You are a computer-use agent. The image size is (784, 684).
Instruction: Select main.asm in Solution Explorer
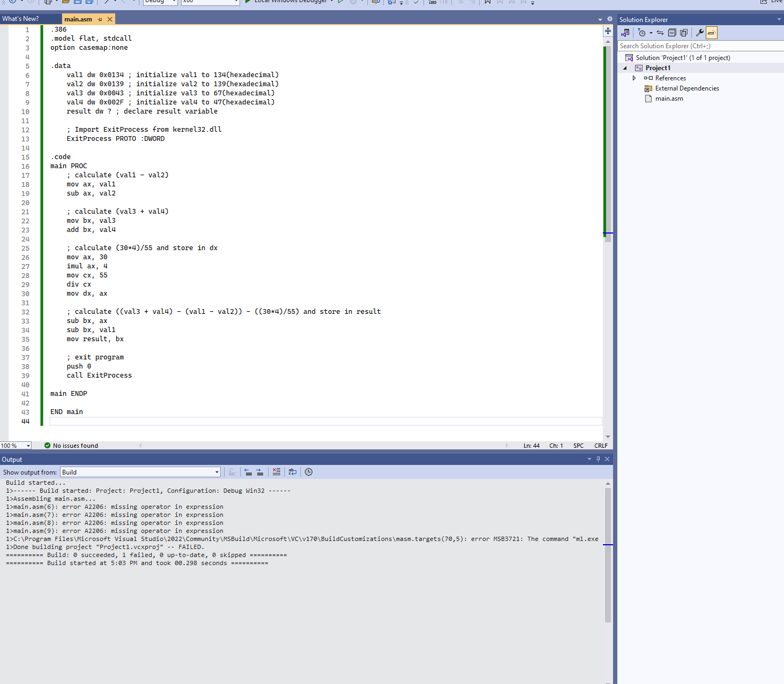tap(668, 99)
